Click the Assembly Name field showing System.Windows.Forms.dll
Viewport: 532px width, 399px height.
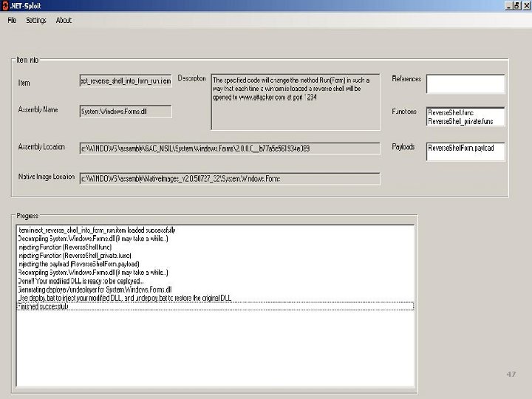[126, 112]
